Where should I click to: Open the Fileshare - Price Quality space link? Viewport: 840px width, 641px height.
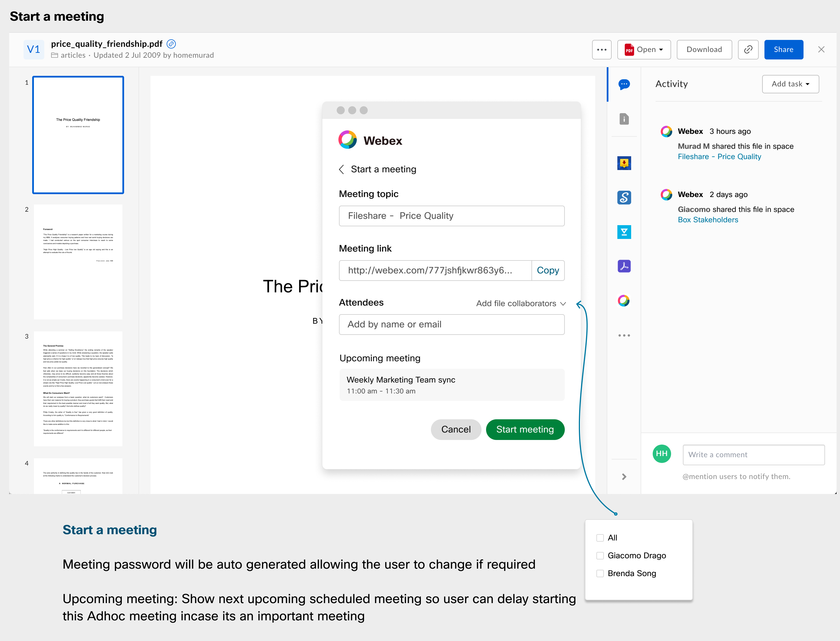click(x=719, y=157)
